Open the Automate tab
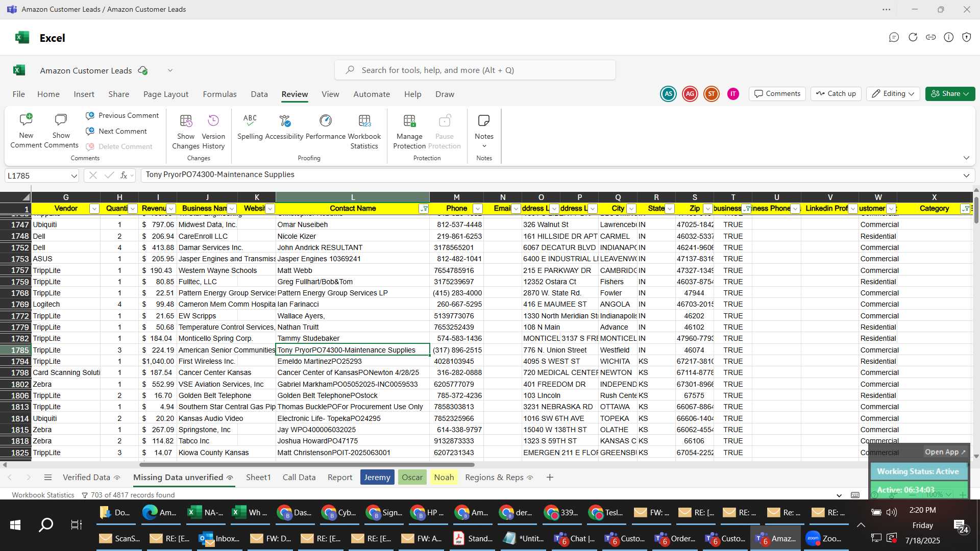This screenshot has height=551, width=980. tap(372, 94)
